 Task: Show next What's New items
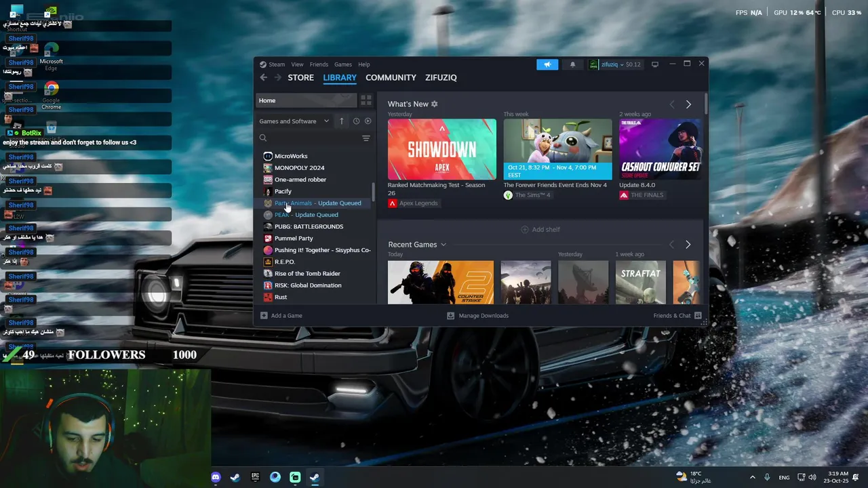pyautogui.click(x=688, y=104)
